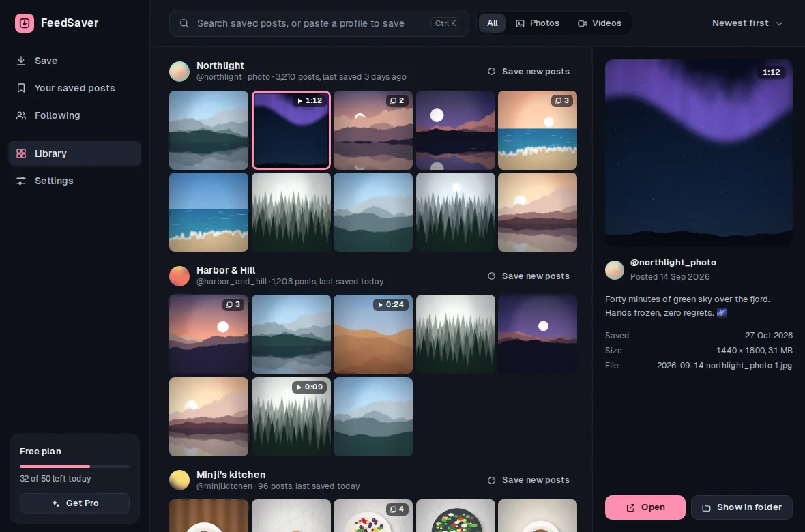Click the Get Pro button

point(74,503)
